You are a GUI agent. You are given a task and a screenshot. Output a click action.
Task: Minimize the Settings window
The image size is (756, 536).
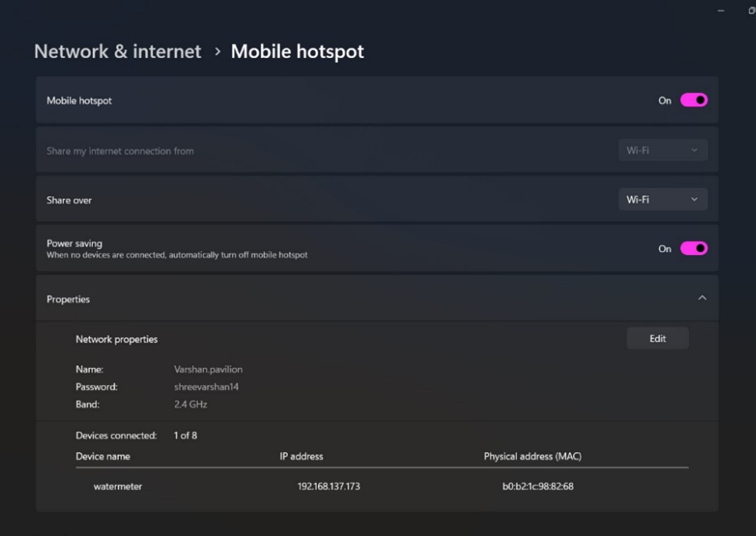pos(720,11)
